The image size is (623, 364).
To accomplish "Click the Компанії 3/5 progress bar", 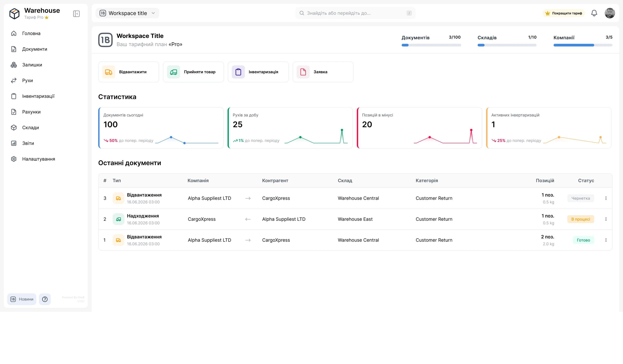I will pyautogui.click(x=583, y=45).
